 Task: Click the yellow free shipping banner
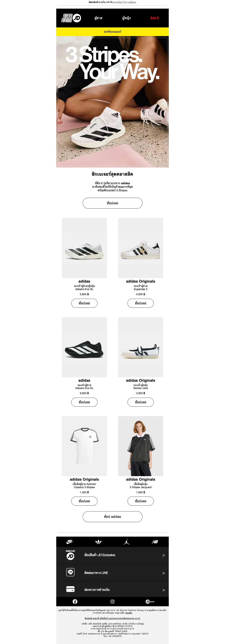(113, 32)
